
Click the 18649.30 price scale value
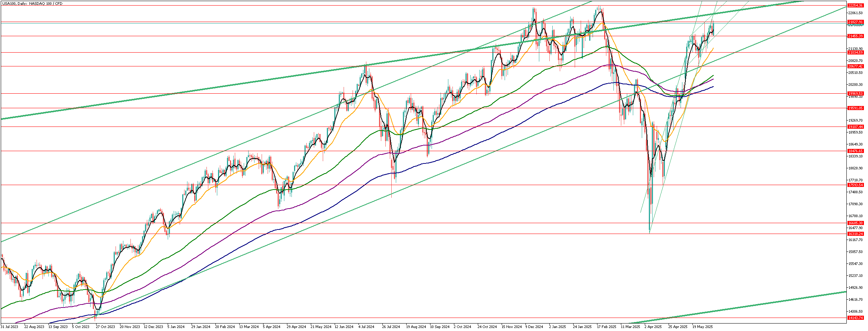tap(856, 144)
